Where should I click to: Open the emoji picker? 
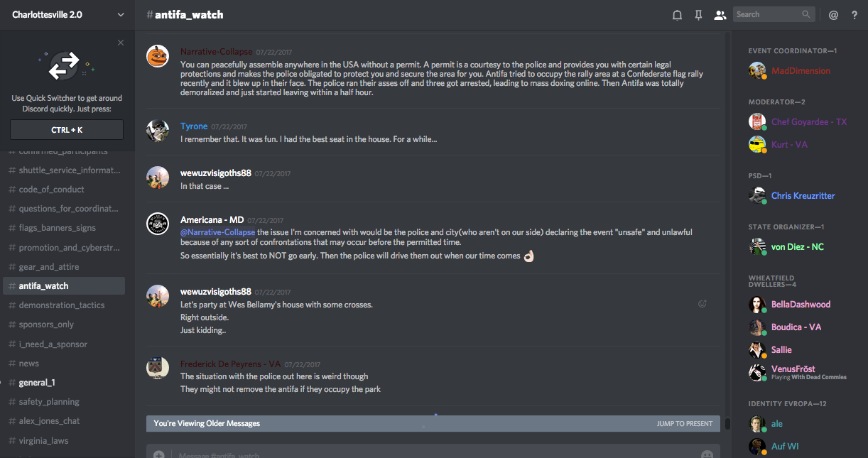(x=707, y=454)
